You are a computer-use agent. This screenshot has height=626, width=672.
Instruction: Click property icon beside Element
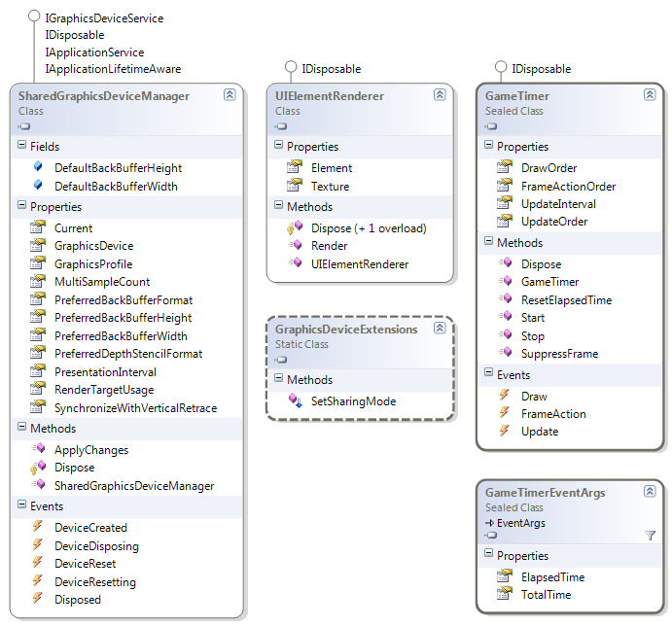pyautogui.click(x=295, y=166)
